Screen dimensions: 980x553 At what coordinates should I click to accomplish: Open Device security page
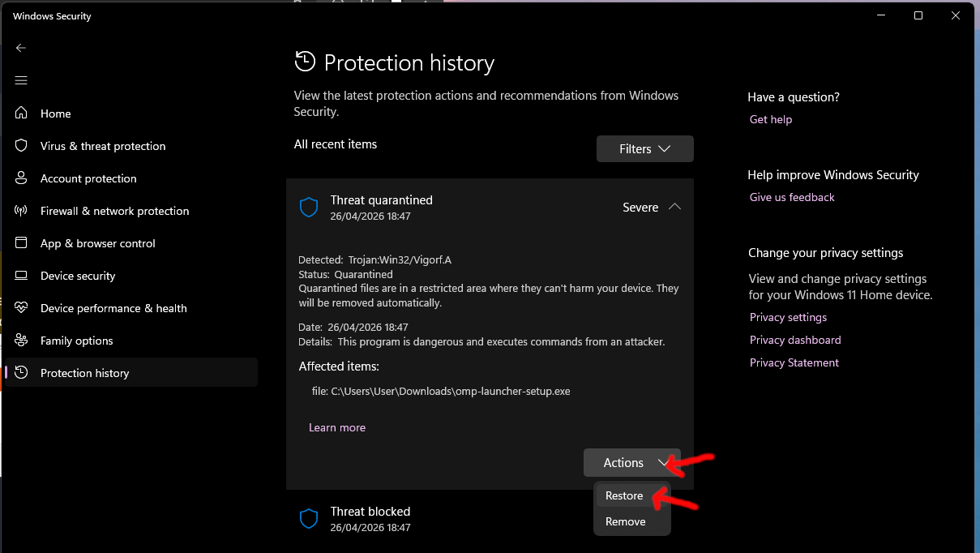[x=131, y=276]
